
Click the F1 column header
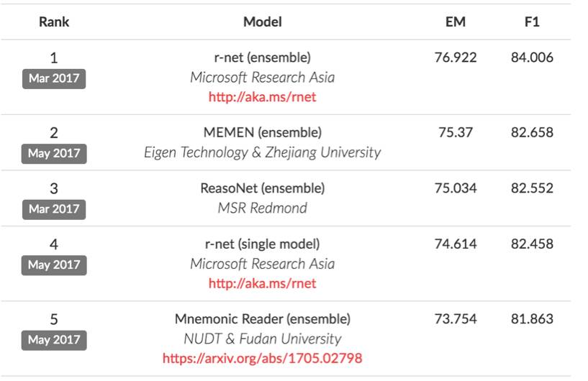pos(532,22)
